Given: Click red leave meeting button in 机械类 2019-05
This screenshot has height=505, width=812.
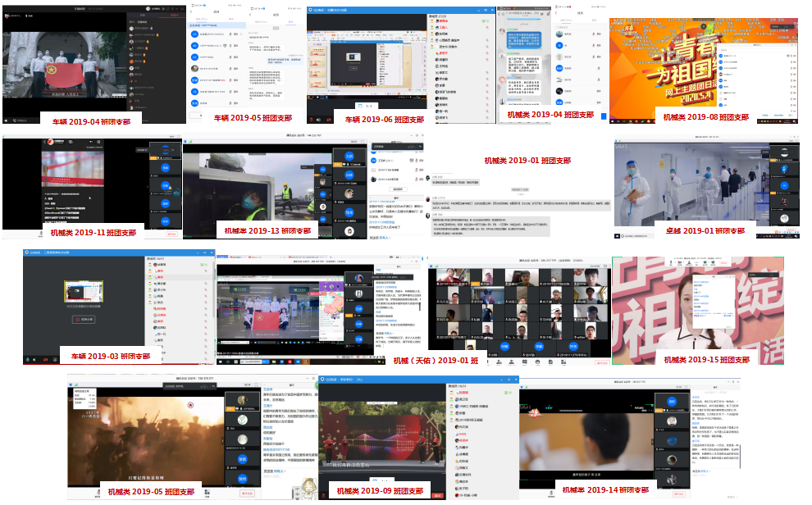Looking at the screenshot, I should [248, 494].
